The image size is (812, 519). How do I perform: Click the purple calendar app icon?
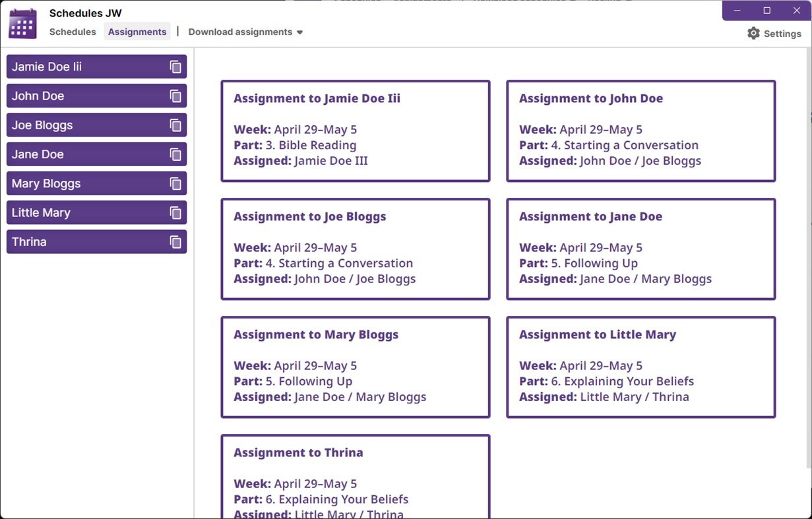(22, 22)
